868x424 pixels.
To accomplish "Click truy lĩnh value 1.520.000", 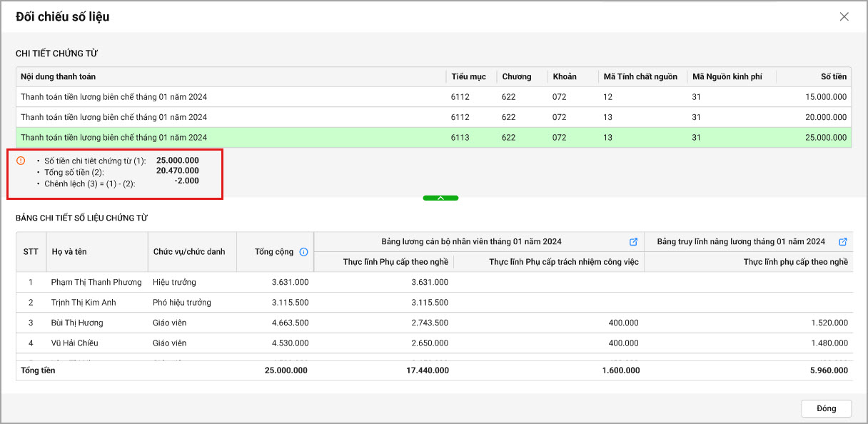I will 829,323.
